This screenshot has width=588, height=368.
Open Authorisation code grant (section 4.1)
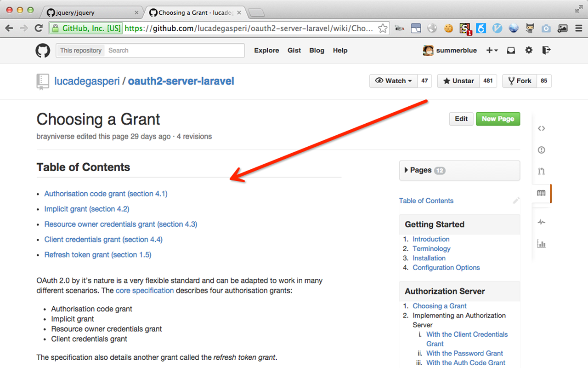pos(106,194)
